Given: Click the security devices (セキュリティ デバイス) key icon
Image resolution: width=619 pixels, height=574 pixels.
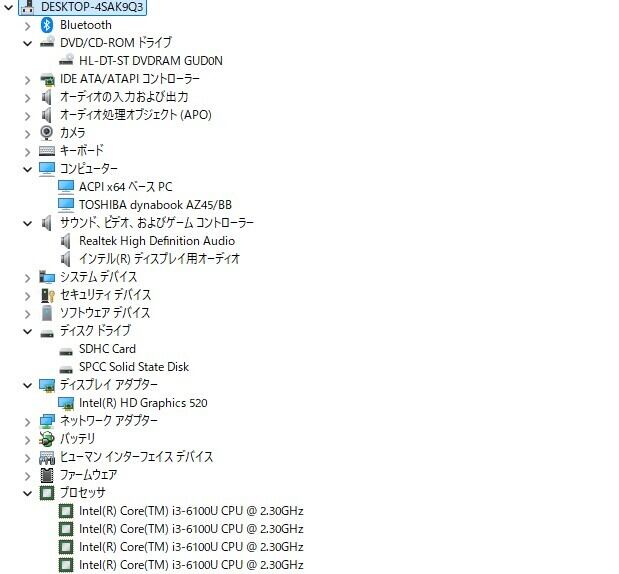Looking at the screenshot, I should point(47,295).
